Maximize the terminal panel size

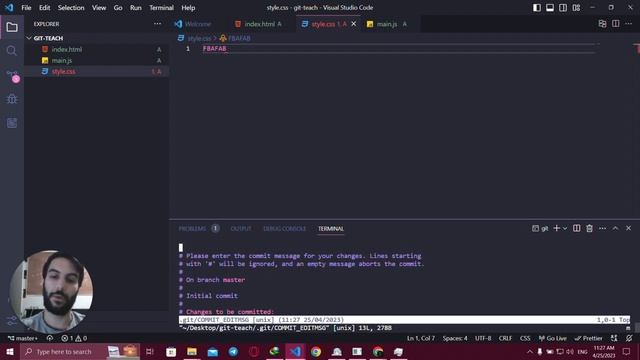pyautogui.click(x=616, y=228)
